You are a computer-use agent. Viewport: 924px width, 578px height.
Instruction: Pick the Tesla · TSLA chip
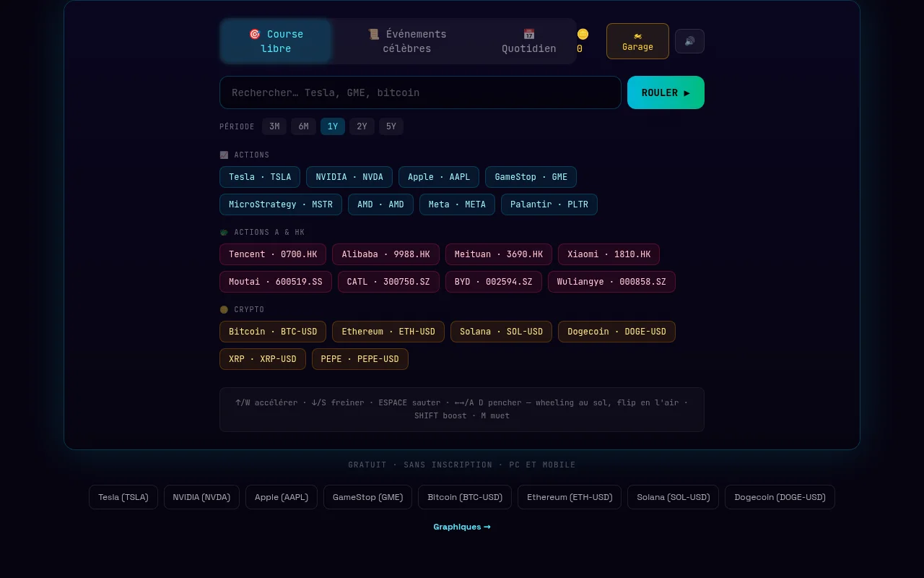(260, 177)
